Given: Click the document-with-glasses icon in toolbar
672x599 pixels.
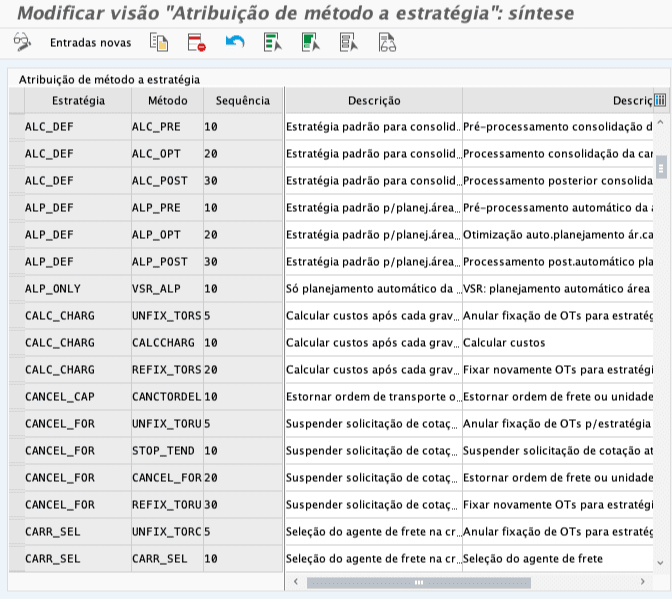Looking at the screenshot, I should coord(387,42).
